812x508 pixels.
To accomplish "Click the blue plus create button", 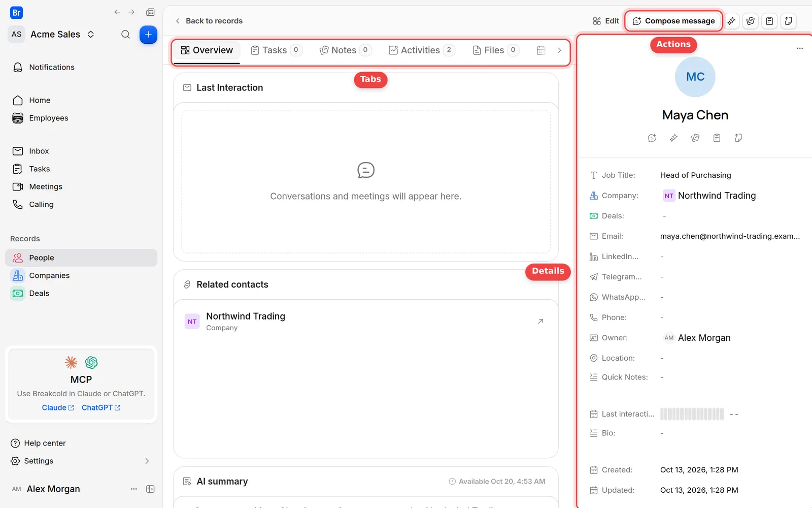I will tap(148, 35).
